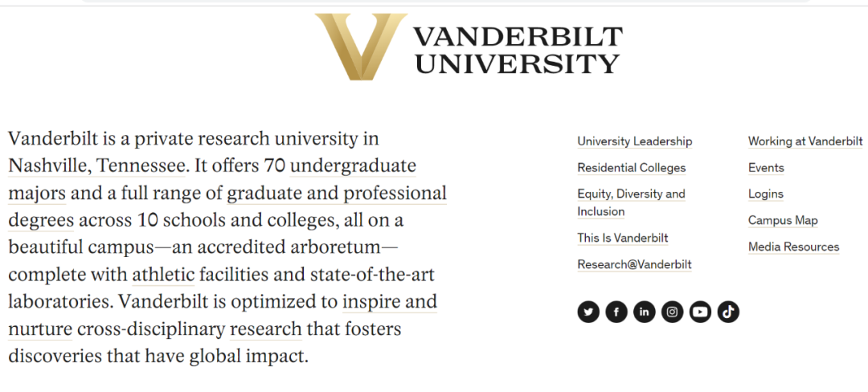The width and height of the screenshot is (868, 392).
Task: Open Working at Vanderbilt link
Action: pyautogui.click(x=805, y=141)
